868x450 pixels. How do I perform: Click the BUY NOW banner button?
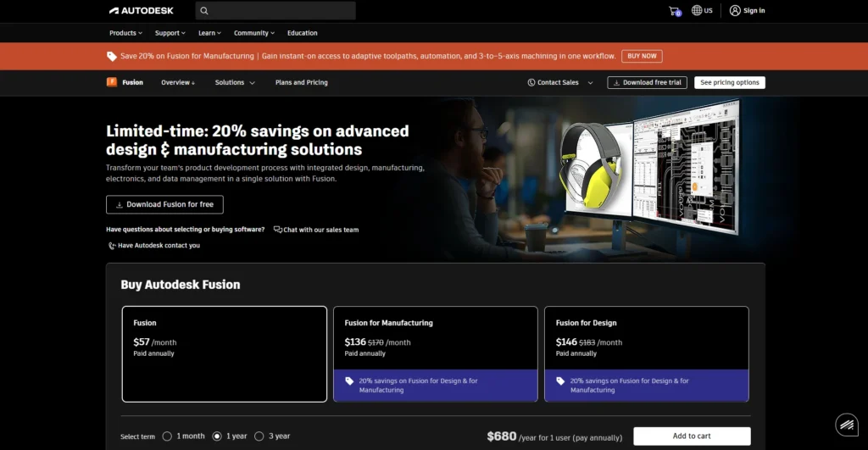642,56
